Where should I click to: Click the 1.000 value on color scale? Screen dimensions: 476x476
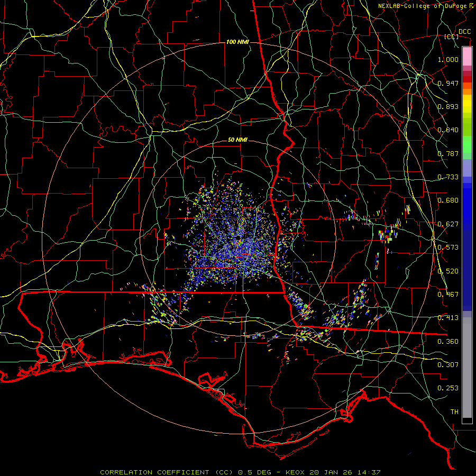(448, 59)
